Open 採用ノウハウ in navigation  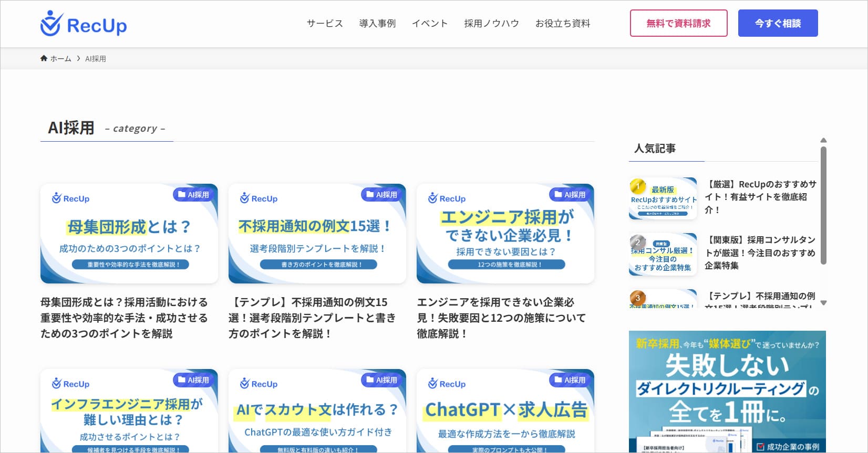491,24
